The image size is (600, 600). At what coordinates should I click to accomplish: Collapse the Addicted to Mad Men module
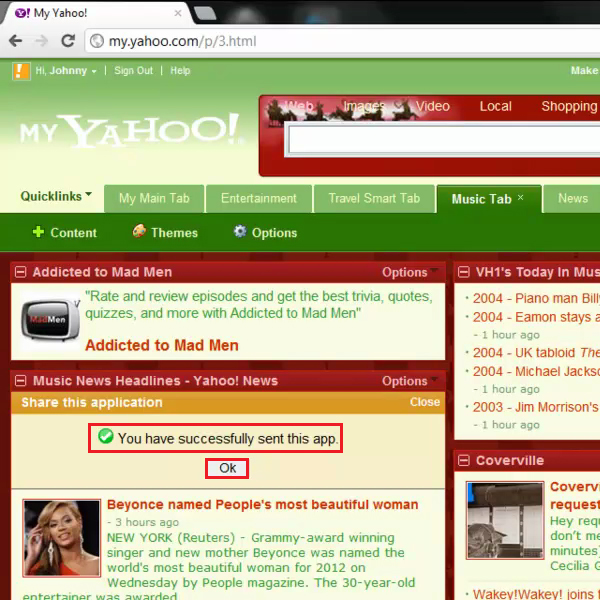pyautogui.click(x=20, y=272)
